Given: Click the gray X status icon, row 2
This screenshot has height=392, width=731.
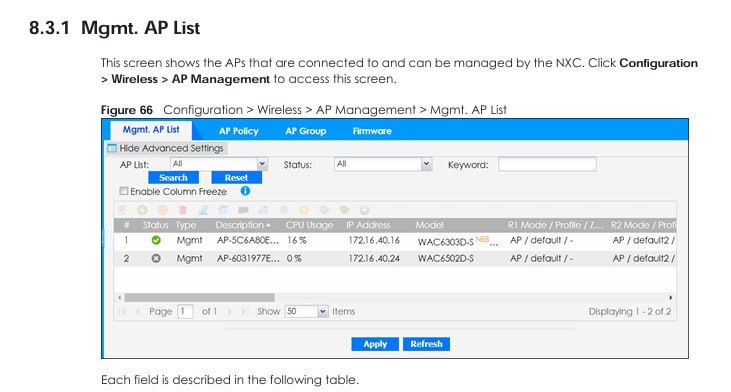Looking at the screenshot, I should pyautogui.click(x=156, y=258).
